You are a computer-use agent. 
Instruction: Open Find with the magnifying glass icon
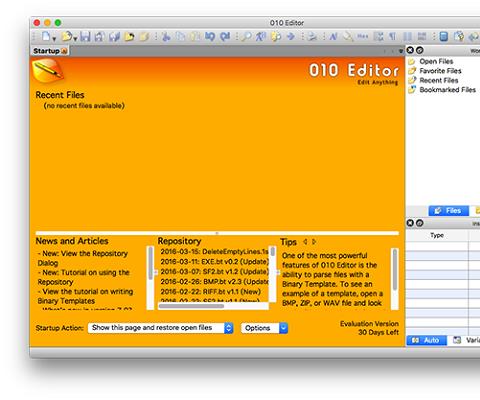(x=246, y=36)
